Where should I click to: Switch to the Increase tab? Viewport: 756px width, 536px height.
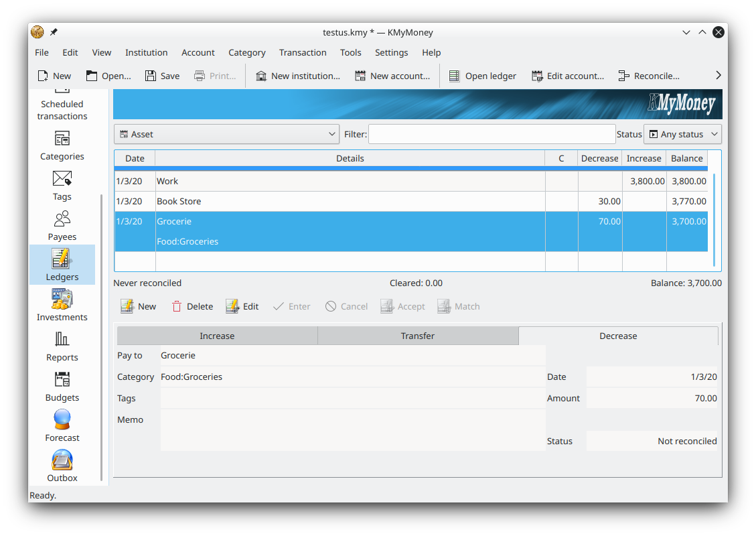point(217,336)
